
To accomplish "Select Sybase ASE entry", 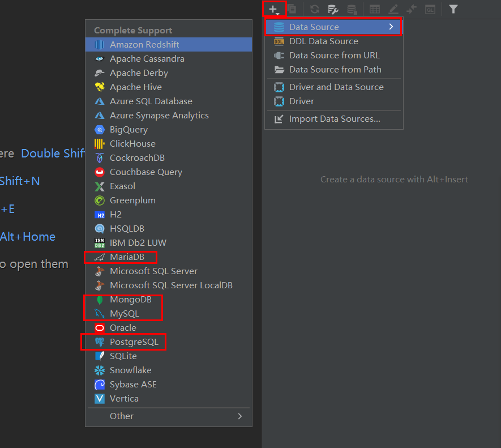I will pyautogui.click(x=169, y=385).
